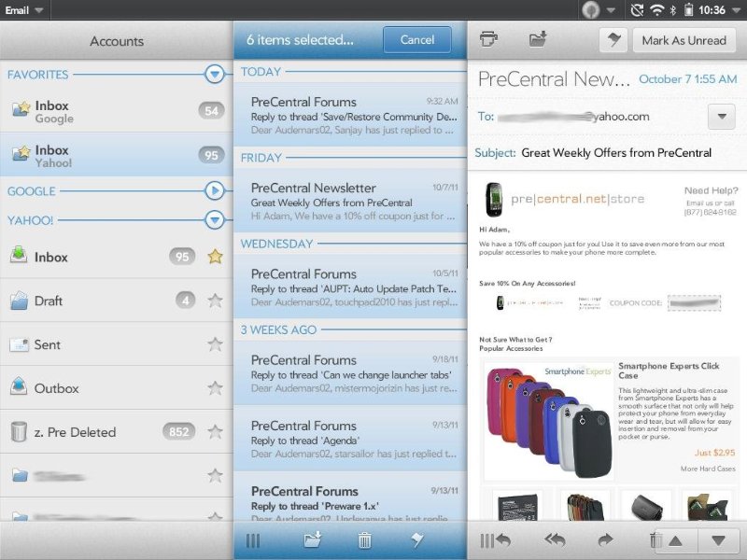Flag the open PreCentral Newsletter message

click(x=613, y=40)
